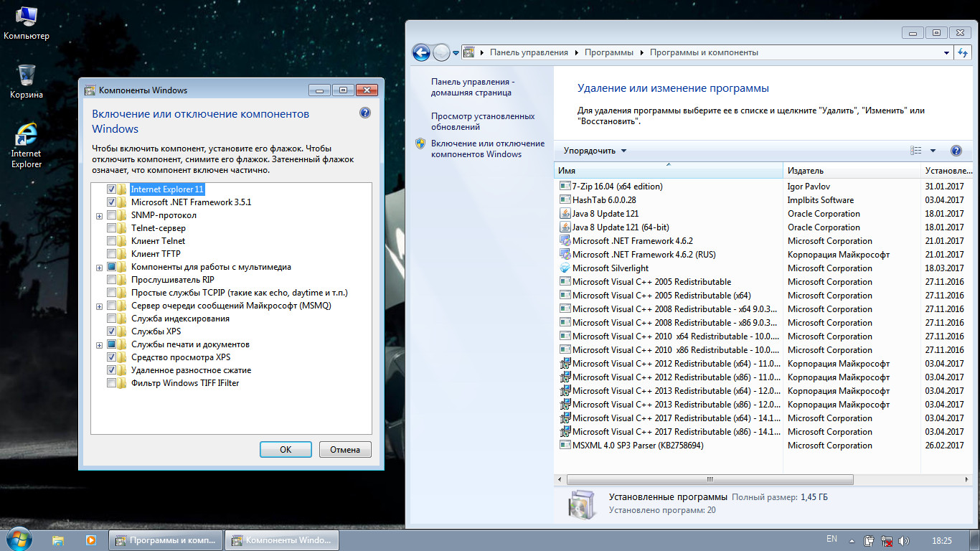Click HashTab 6.0.0.28 icon
Image resolution: width=980 pixels, height=551 pixels.
(x=565, y=200)
